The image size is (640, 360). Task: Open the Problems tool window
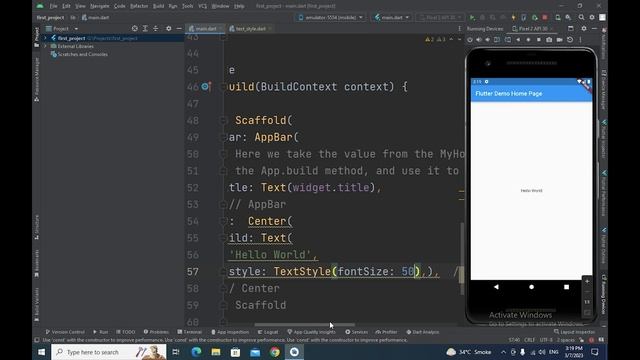[156, 332]
